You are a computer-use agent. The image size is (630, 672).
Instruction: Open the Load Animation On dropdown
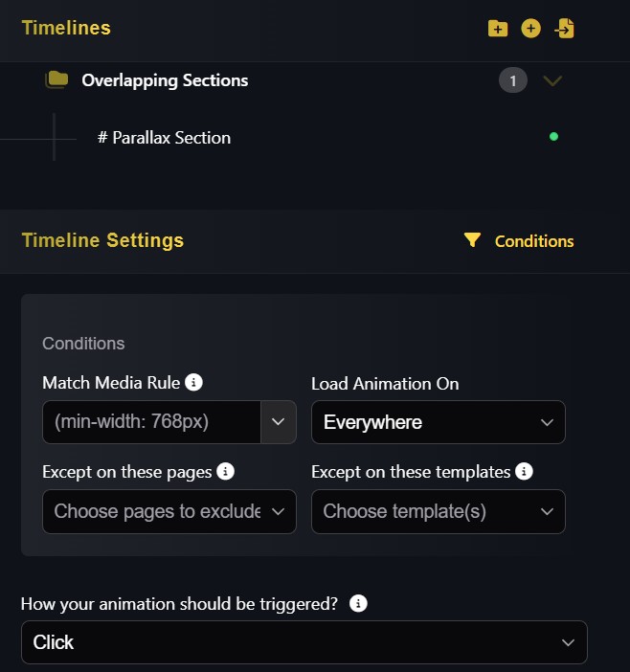439,422
